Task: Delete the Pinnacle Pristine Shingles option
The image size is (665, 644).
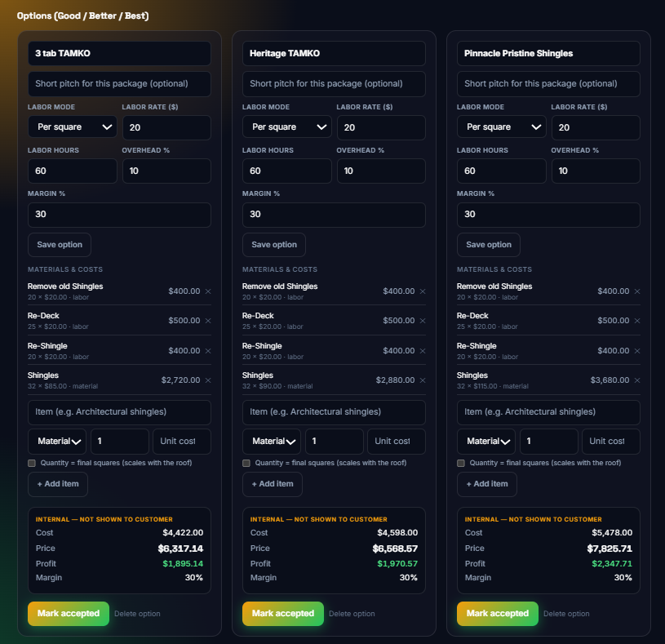Action: click(566, 614)
